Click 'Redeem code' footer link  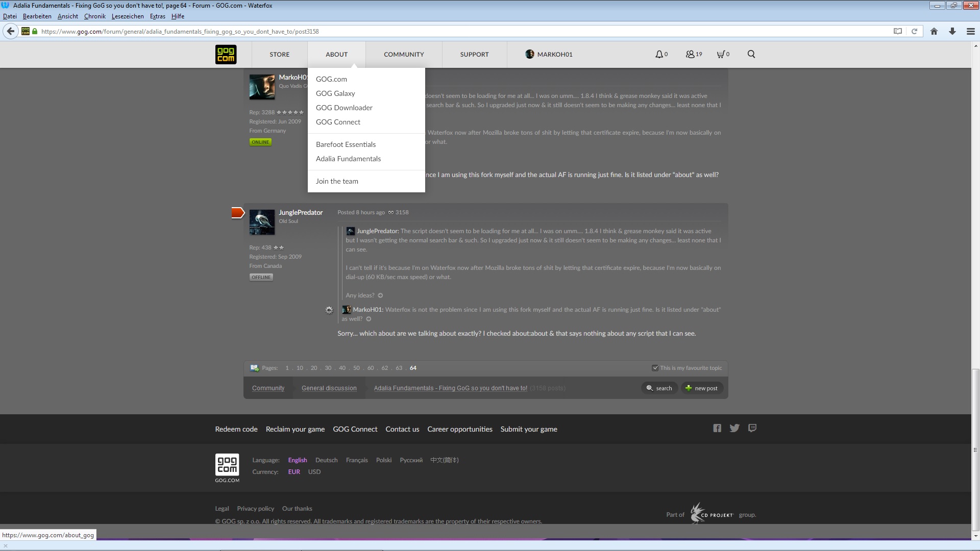point(236,429)
